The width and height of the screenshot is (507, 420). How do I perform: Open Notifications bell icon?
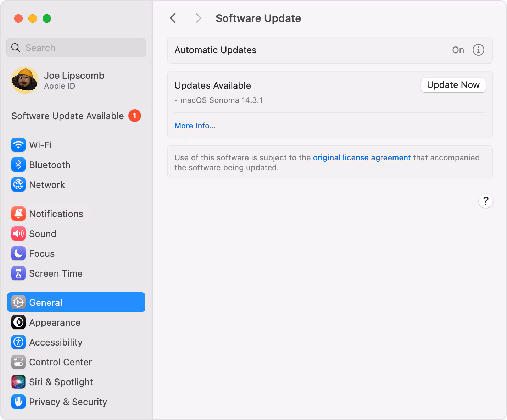click(18, 214)
